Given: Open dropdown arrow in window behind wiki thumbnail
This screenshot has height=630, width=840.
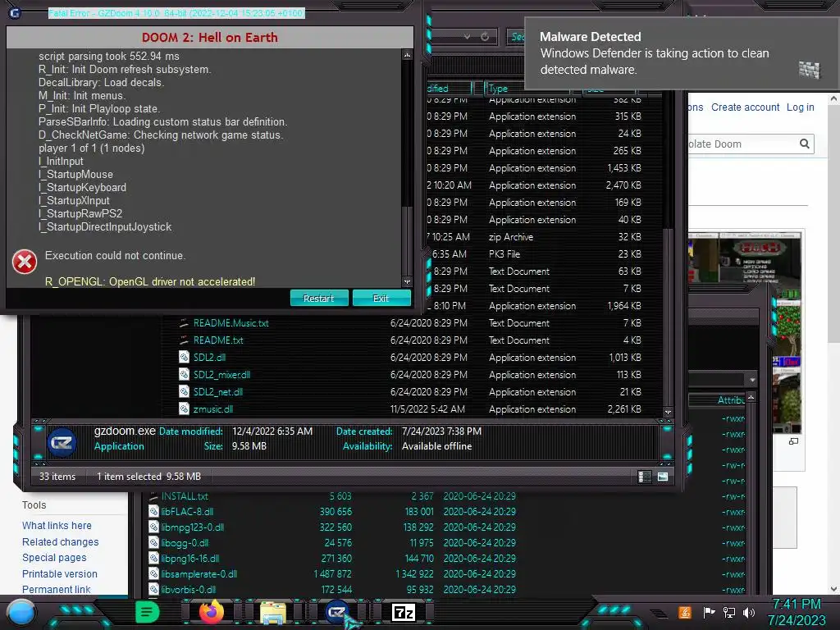Looking at the screenshot, I should [753, 380].
